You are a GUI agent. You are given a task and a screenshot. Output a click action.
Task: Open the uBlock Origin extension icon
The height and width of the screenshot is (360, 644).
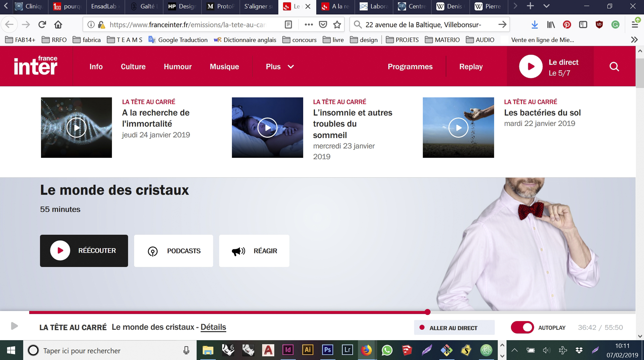click(x=599, y=25)
